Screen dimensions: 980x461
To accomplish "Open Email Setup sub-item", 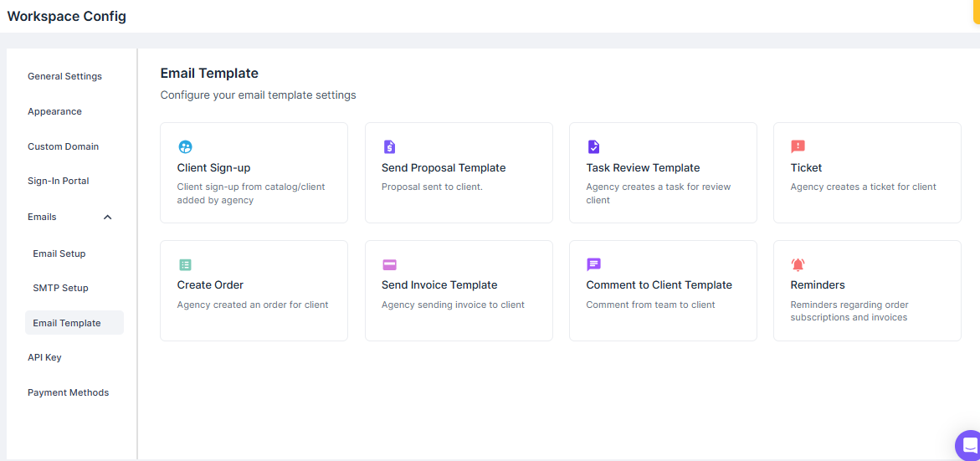I will 59,254.
